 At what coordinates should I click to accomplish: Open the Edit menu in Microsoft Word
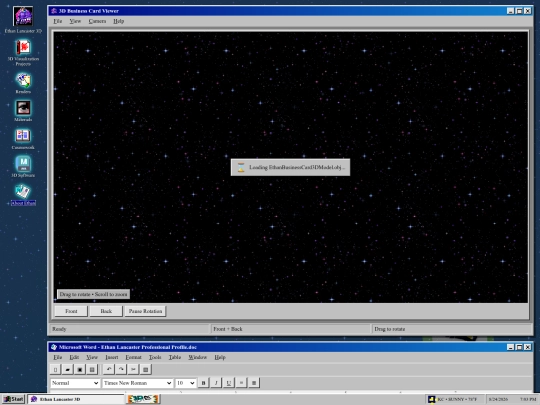(x=74, y=357)
